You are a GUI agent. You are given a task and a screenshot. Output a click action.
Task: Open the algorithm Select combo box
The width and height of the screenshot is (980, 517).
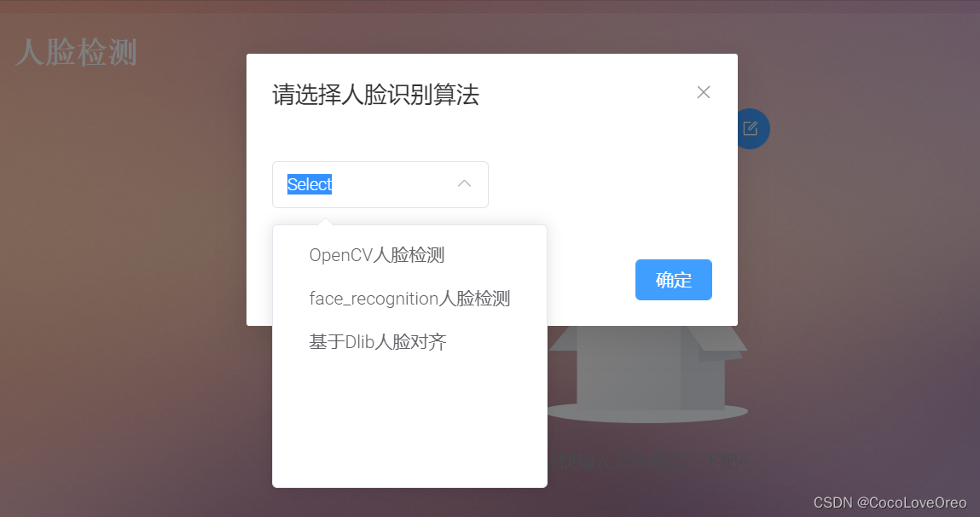pos(380,184)
